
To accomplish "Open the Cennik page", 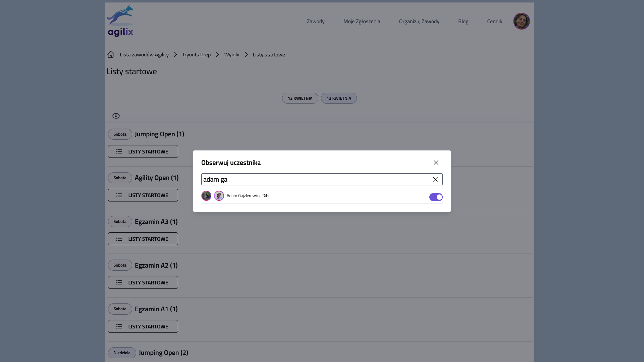I will pos(495,21).
